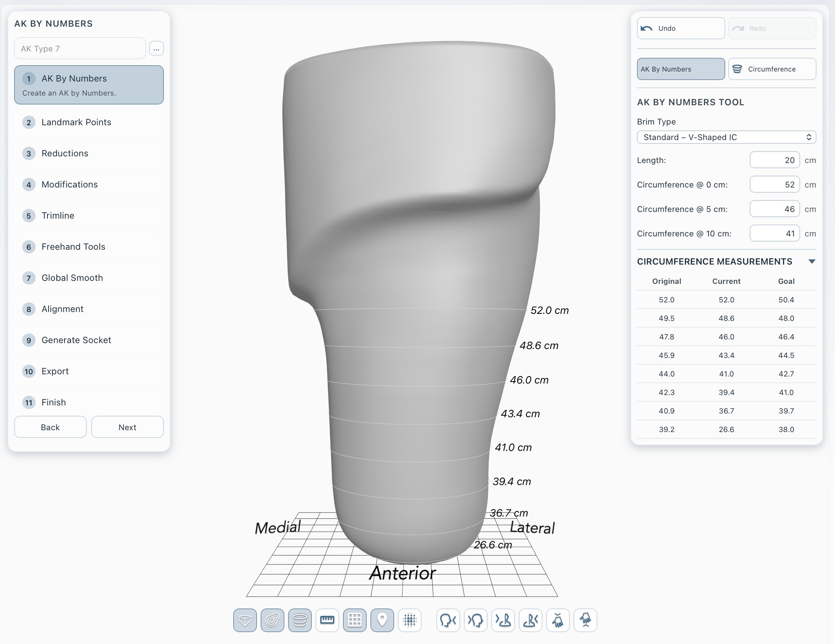The image size is (835, 644).
Task: Open the Trimline step
Action: click(x=89, y=216)
